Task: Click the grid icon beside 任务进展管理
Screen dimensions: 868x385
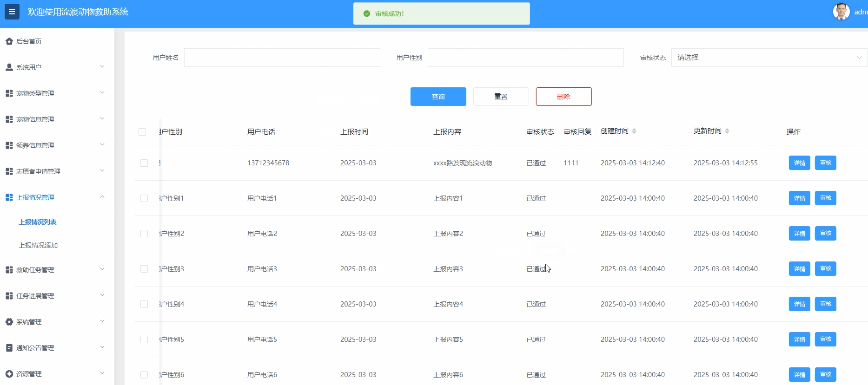Action: (9, 296)
